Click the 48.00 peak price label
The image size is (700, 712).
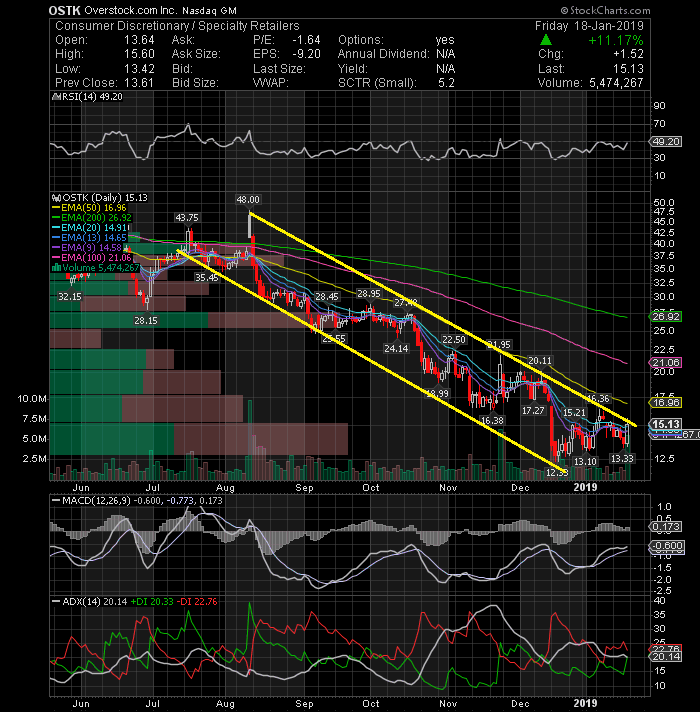247,199
